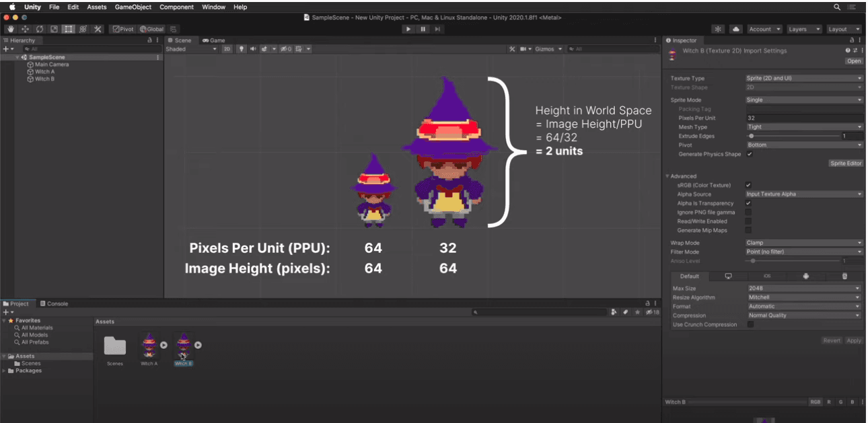
Task: Select the Move tool
Action: (25, 29)
